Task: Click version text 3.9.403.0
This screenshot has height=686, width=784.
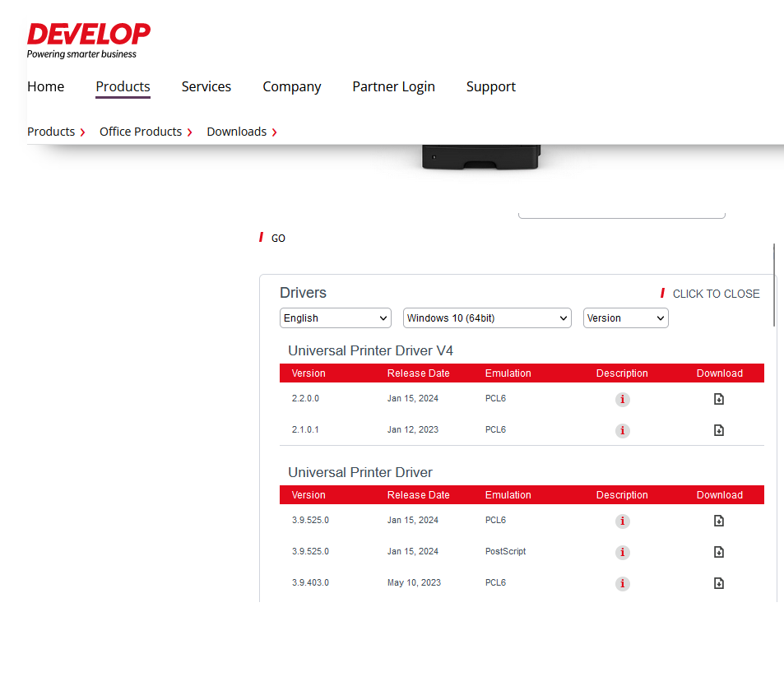Action: (310, 582)
